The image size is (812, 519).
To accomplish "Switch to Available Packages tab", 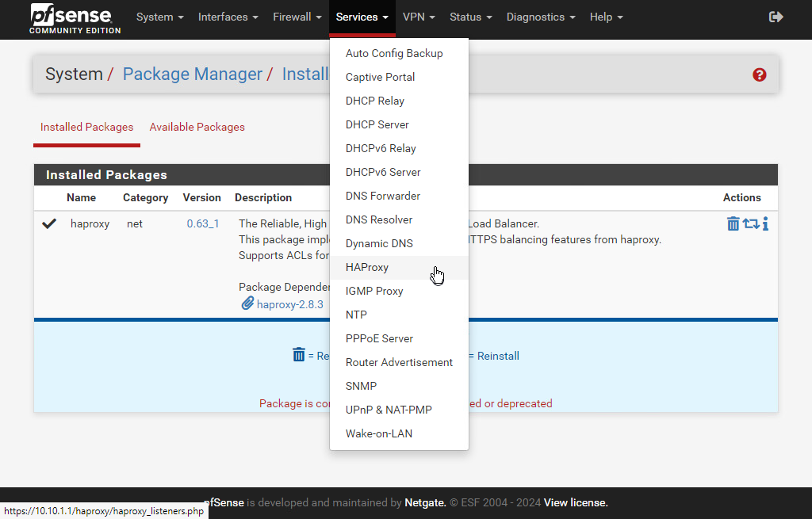I will click(x=197, y=128).
